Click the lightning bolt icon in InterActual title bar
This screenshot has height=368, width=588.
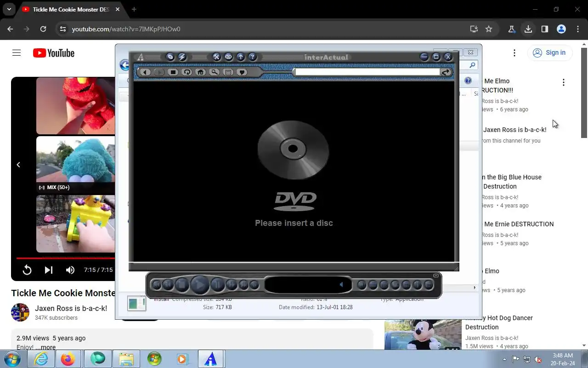point(182,57)
